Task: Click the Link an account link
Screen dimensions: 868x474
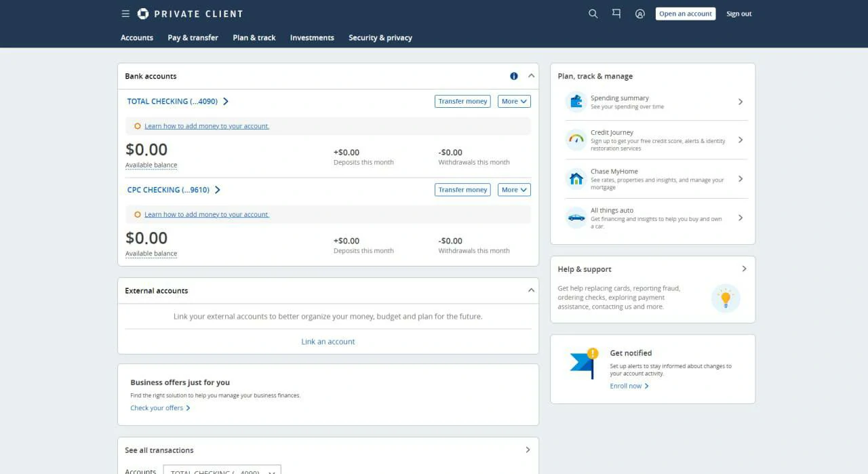Action: point(328,342)
